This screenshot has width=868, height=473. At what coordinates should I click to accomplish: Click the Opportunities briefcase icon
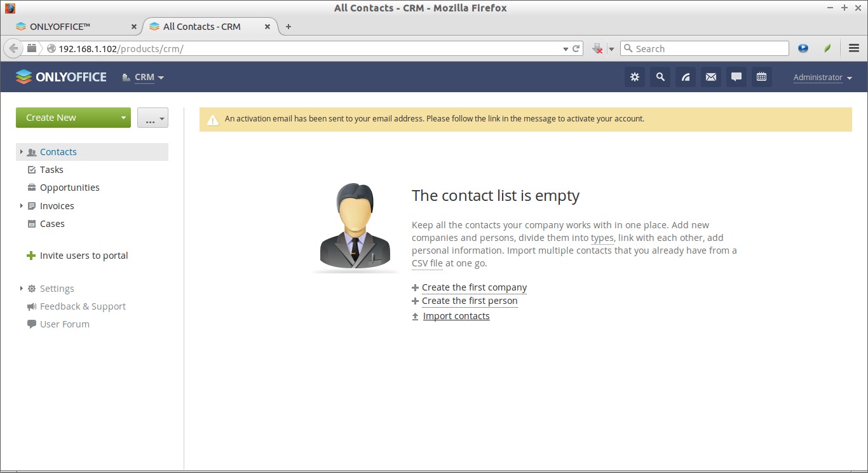(32, 188)
